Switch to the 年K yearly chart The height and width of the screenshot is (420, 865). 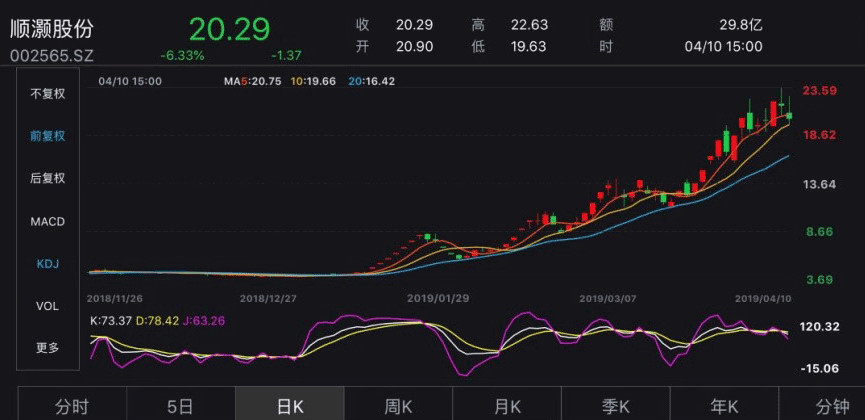pos(724,406)
